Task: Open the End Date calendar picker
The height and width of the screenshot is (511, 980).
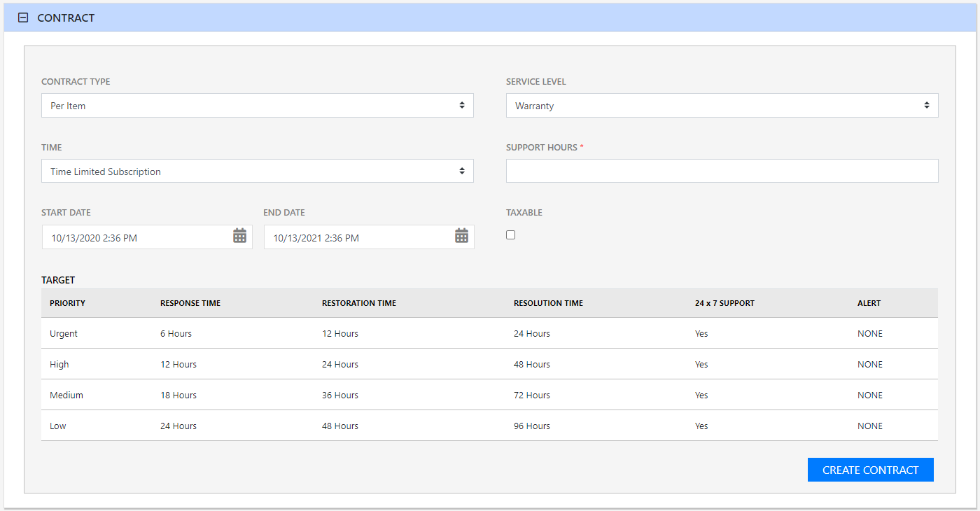Action: click(x=461, y=237)
